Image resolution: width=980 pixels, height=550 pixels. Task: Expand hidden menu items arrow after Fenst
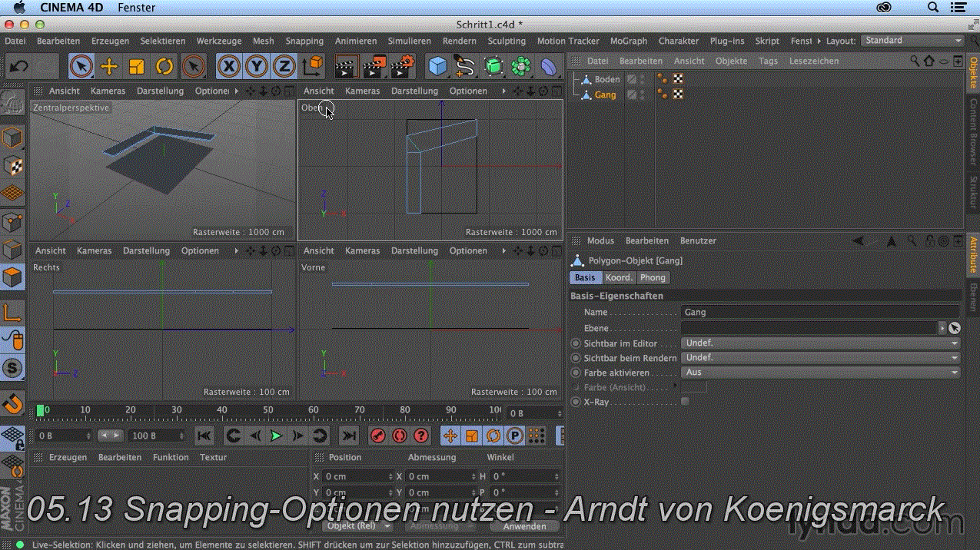pyautogui.click(x=819, y=41)
